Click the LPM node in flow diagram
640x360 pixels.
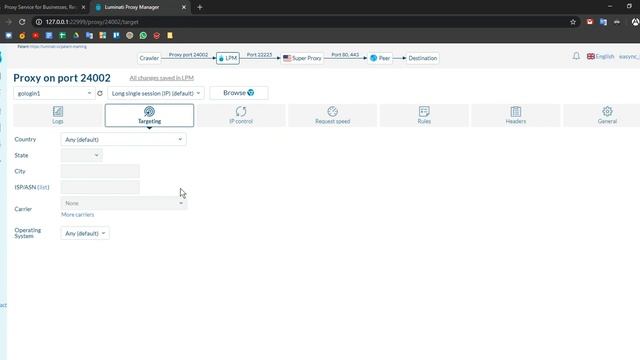pyautogui.click(x=228, y=58)
